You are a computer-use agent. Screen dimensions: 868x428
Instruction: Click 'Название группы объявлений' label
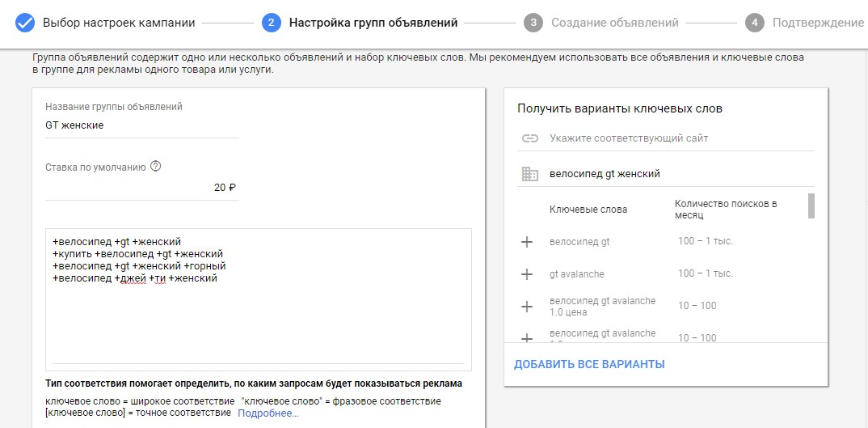point(114,107)
